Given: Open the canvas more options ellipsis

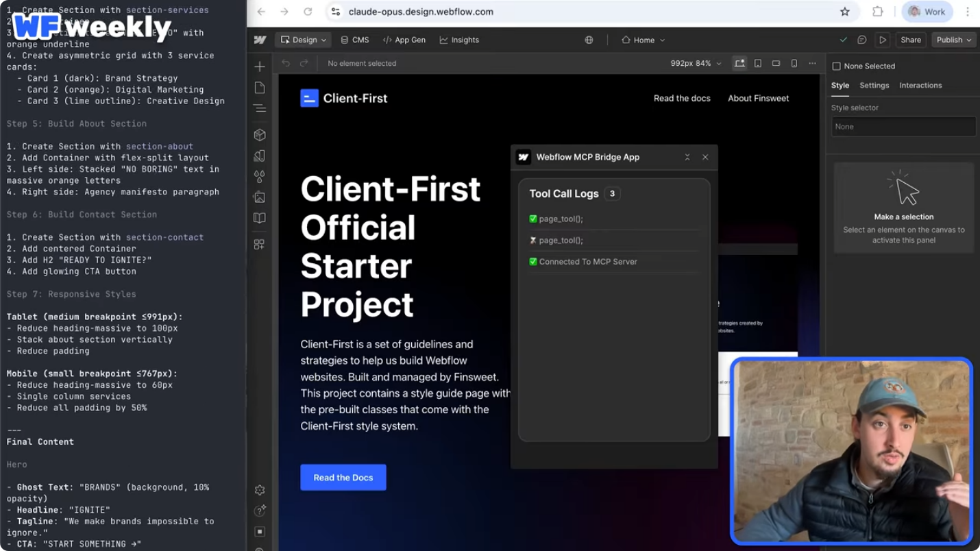Looking at the screenshot, I should point(812,63).
